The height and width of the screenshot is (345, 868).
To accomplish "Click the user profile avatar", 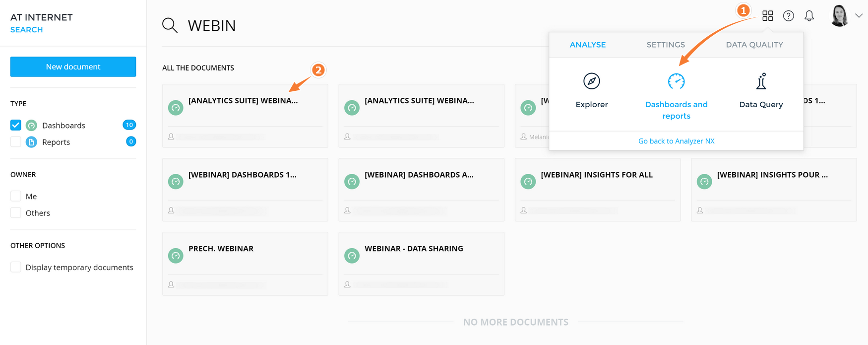I will click(x=839, y=16).
